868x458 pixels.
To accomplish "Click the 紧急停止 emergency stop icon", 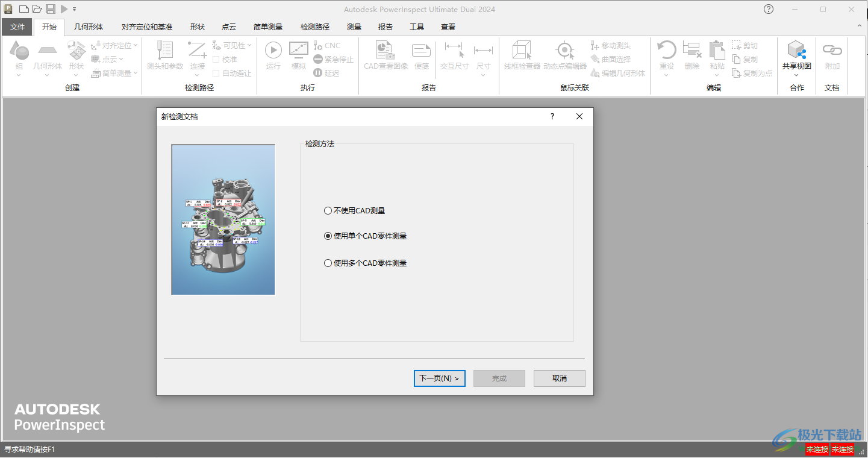I will click(318, 60).
